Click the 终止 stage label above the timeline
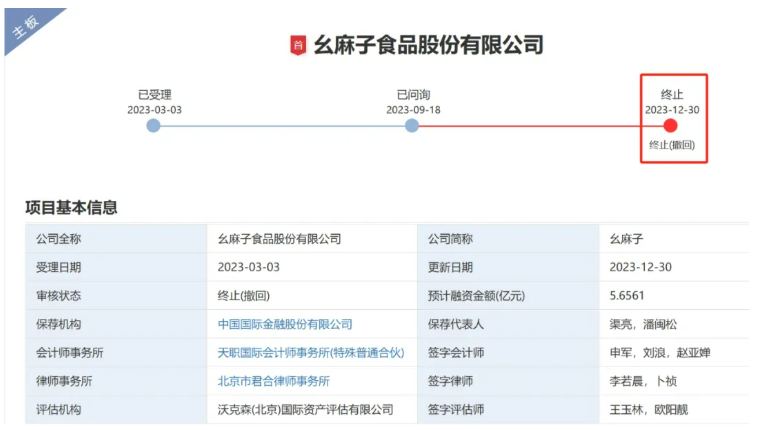Image resolution: width=762 pixels, height=430 pixels. point(672,94)
